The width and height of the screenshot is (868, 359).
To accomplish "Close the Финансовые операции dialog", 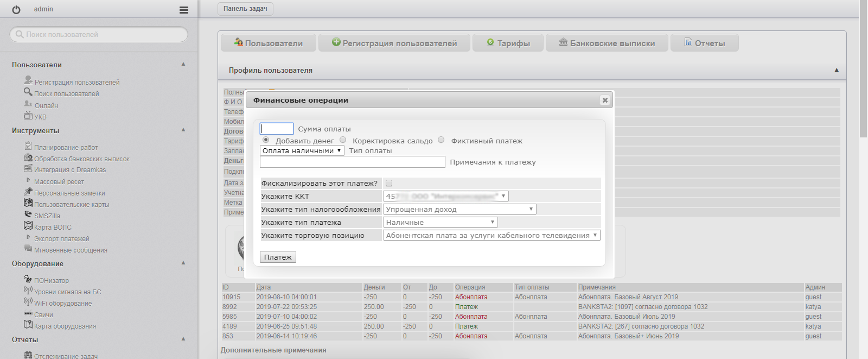I will (x=605, y=100).
